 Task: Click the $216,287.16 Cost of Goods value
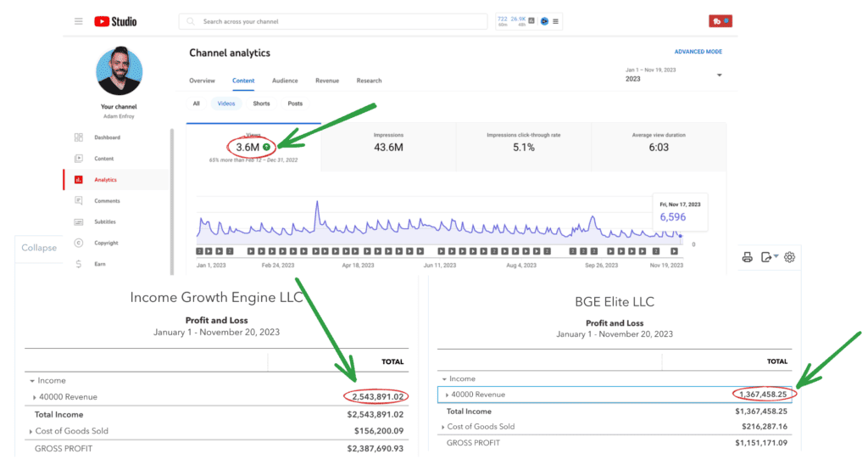[765, 427]
